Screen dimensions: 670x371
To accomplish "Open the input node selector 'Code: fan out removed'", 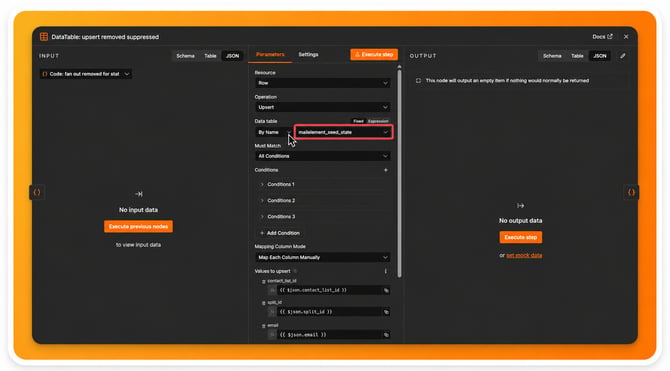I will (x=85, y=74).
